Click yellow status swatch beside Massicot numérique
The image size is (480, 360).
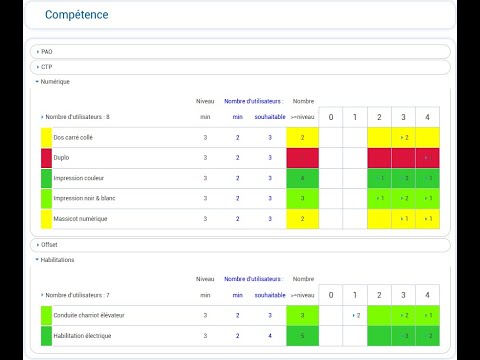pos(46,219)
